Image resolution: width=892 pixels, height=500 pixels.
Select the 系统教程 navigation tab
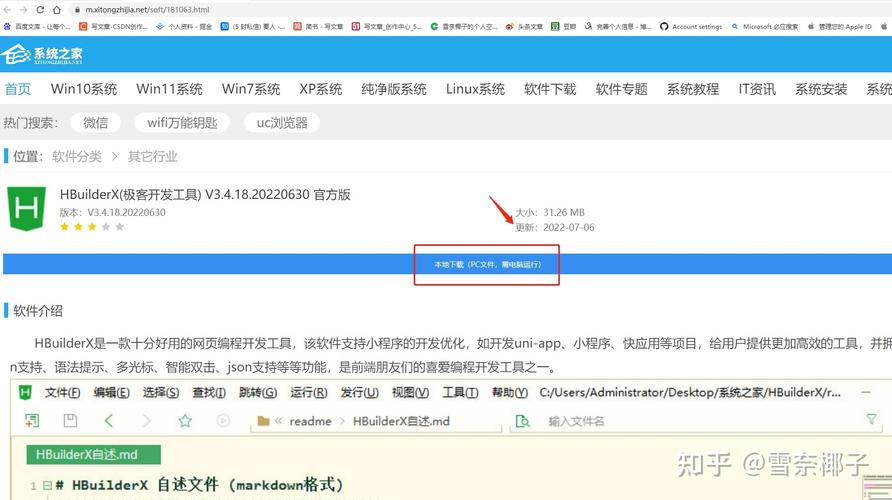click(x=693, y=89)
